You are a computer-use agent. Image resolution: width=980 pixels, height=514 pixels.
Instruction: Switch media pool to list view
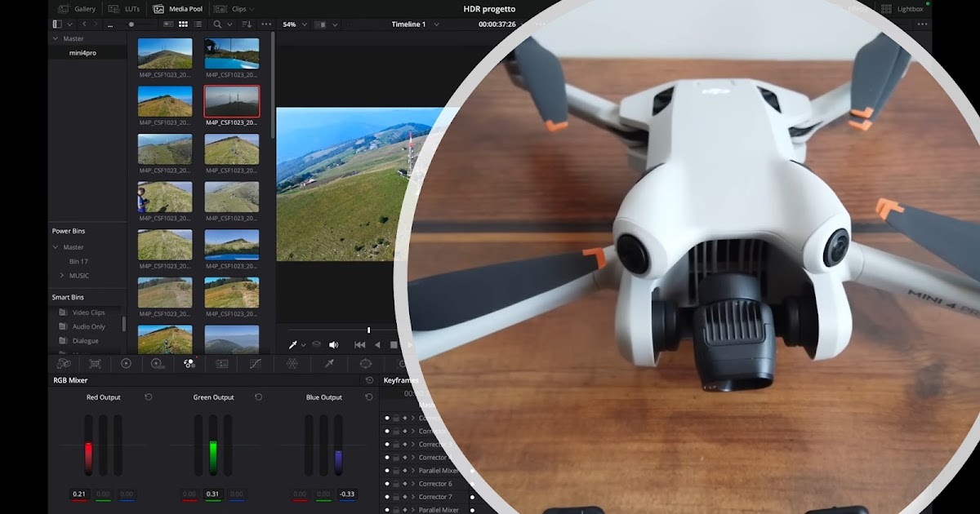coord(198,24)
